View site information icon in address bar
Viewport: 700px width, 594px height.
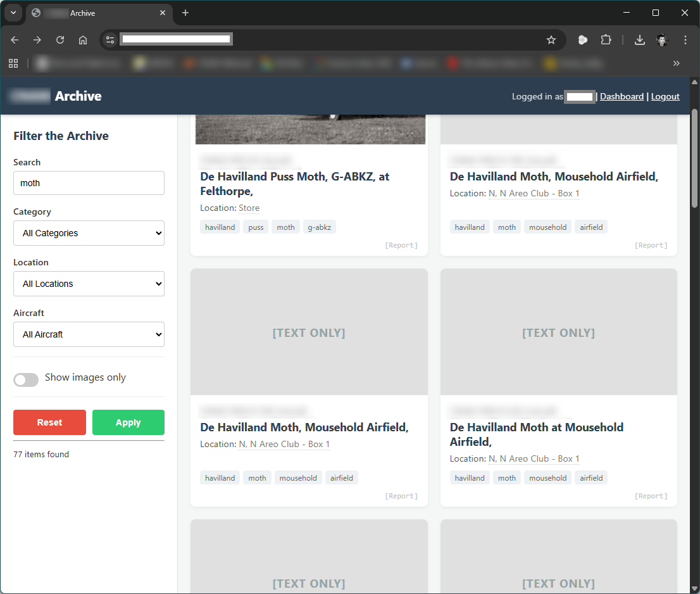click(110, 40)
